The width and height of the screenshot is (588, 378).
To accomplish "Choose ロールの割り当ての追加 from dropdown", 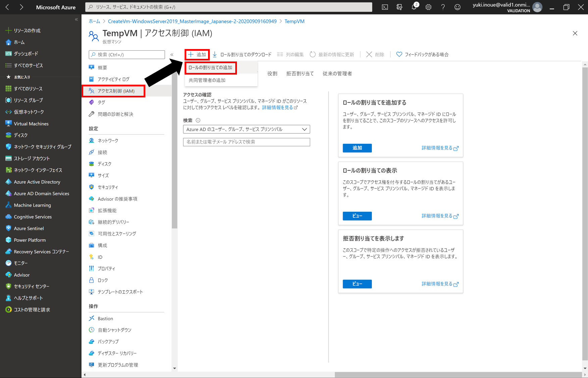I will (210, 68).
